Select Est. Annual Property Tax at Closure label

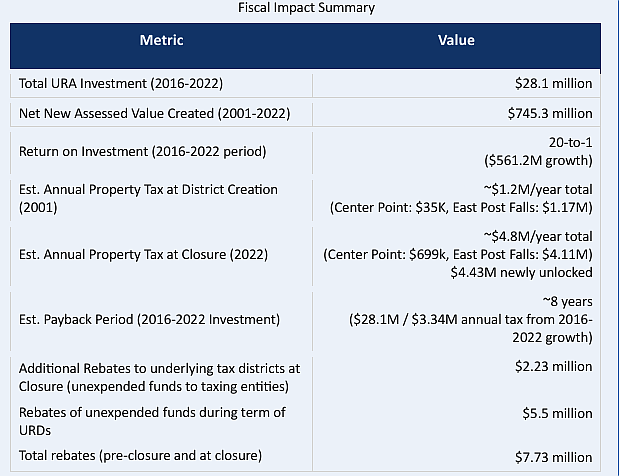[x=143, y=255]
